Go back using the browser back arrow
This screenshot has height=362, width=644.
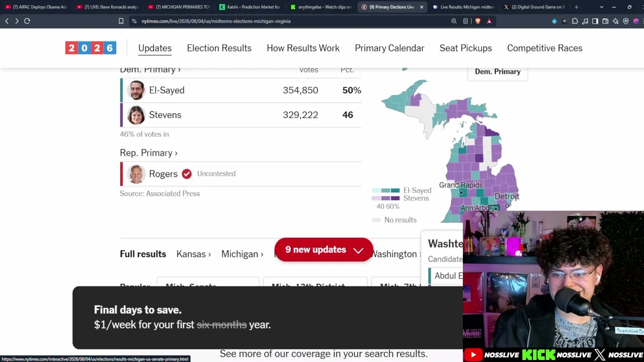[7, 21]
